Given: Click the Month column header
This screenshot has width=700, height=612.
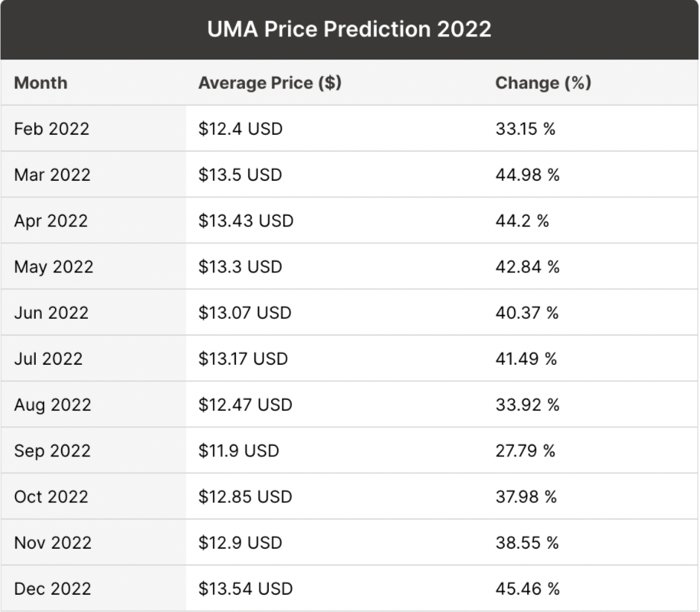Looking at the screenshot, I should tap(40, 83).
